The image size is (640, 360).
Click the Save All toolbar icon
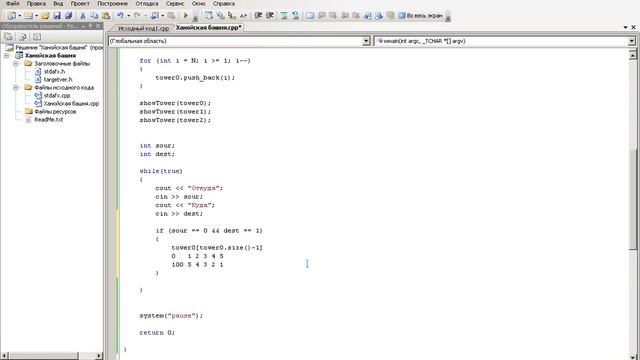68,16
